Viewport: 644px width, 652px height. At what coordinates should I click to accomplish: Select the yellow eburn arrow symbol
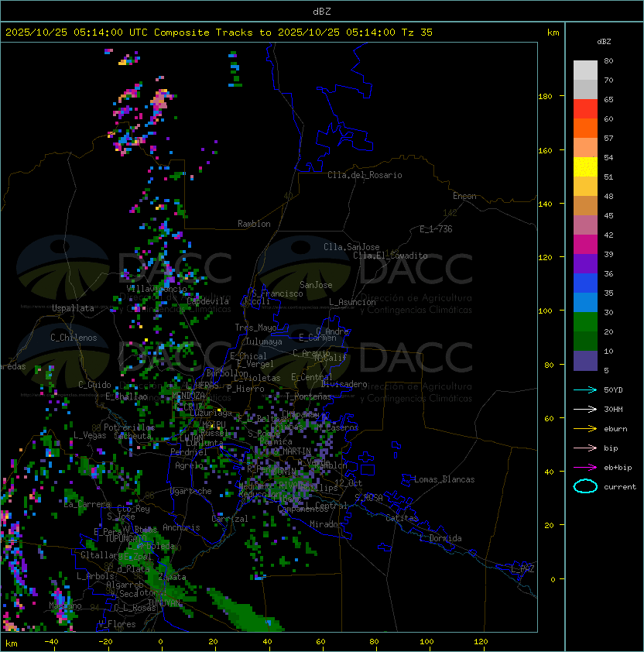click(585, 429)
